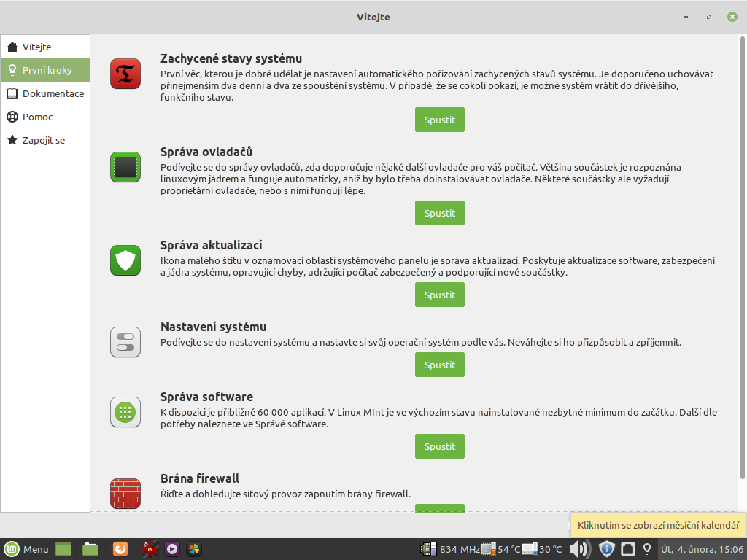The height and width of the screenshot is (560, 747).
Task: Open the Dokumentace sidebar section
Action: pyautogui.click(x=53, y=93)
